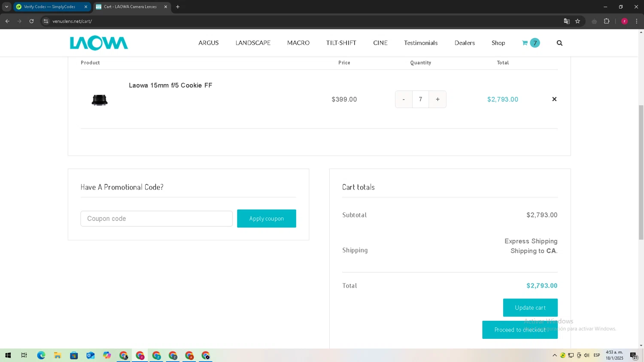Image resolution: width=644 pixels, height=362 pixels.
Task: Open the volume control in system tray
Action: coord(587,356)
